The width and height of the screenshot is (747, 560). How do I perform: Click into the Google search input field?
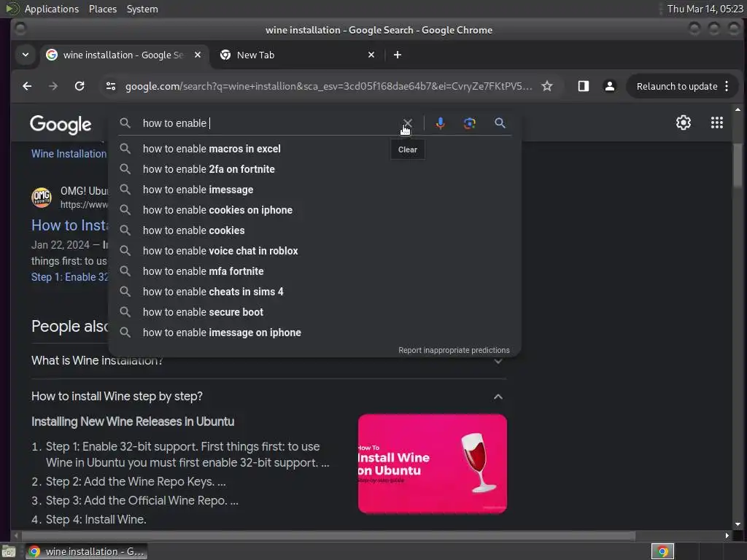(x=269, y=123)
